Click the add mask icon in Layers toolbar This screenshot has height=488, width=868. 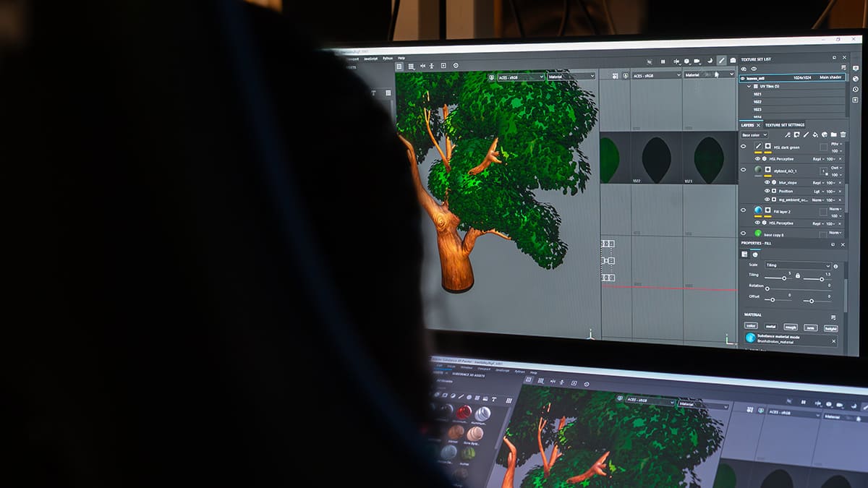click(796, 134)
